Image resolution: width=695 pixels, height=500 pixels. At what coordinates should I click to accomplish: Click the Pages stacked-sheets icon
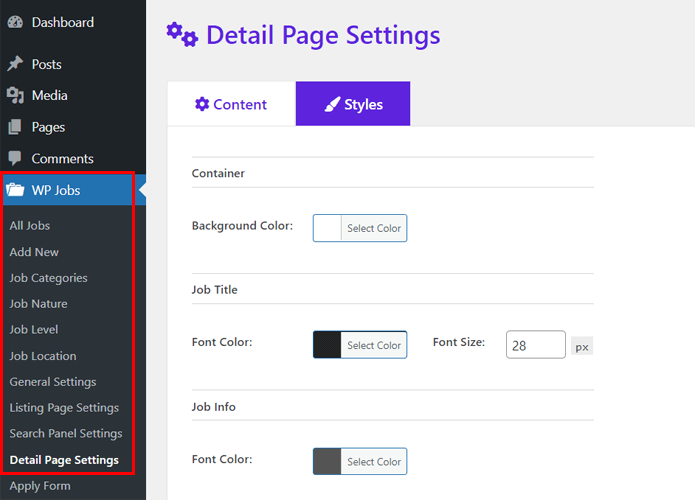point(15,127)
